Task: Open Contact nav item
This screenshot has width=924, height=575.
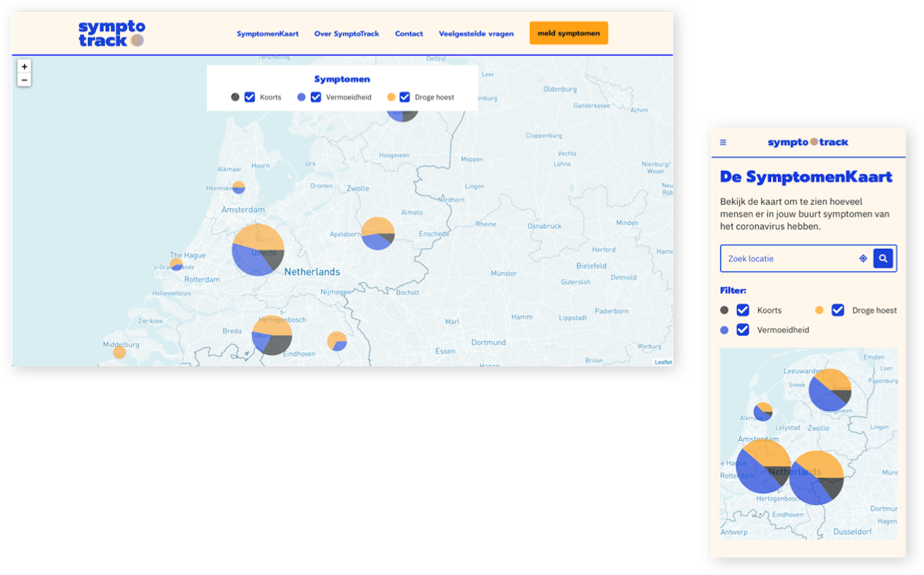Action: (409, 34)
